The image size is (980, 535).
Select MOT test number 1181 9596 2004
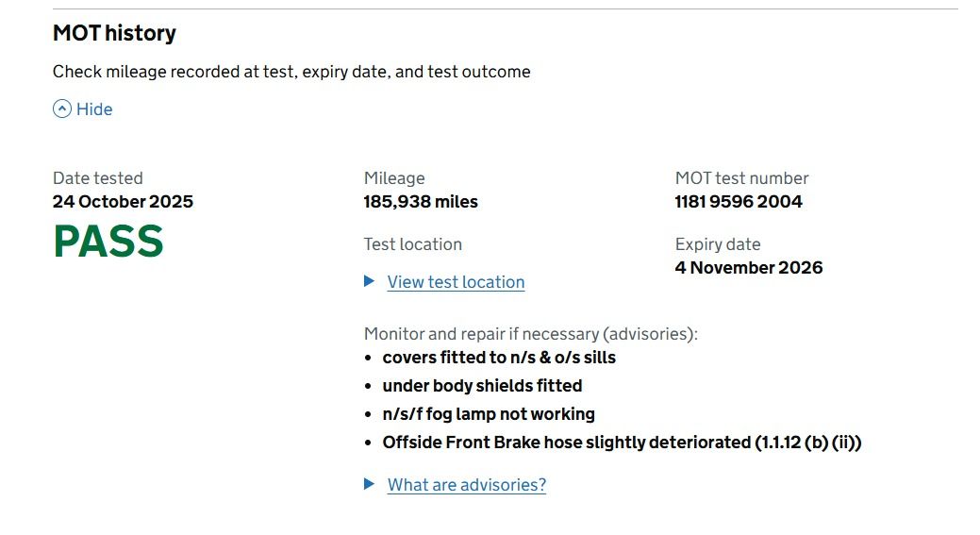(739, 201)
